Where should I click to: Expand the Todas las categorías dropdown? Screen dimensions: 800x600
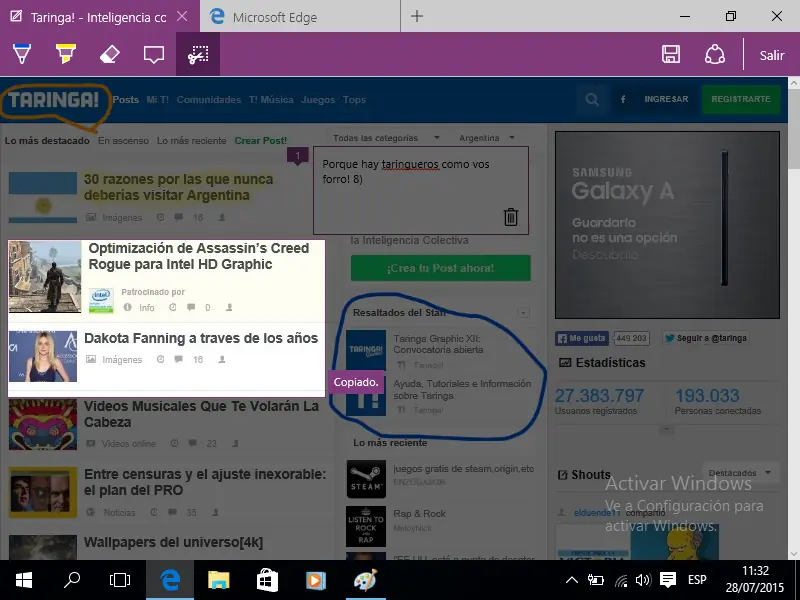point(386,138)
